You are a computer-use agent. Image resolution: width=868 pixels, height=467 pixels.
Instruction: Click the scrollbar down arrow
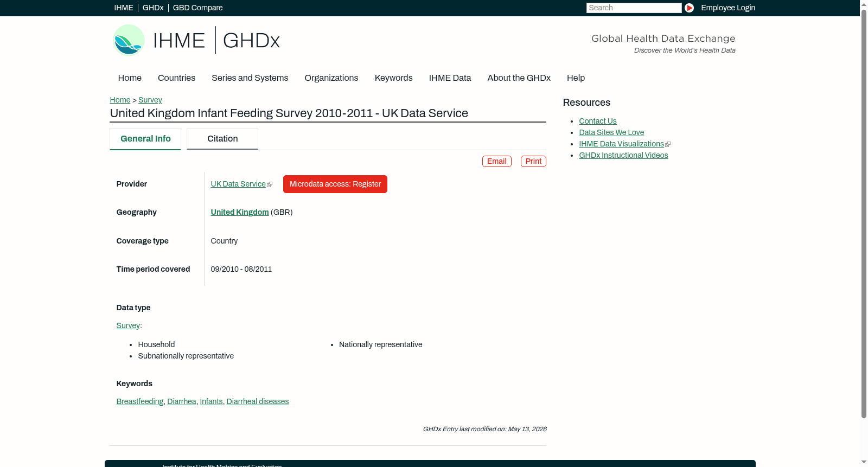coord(864,463)
